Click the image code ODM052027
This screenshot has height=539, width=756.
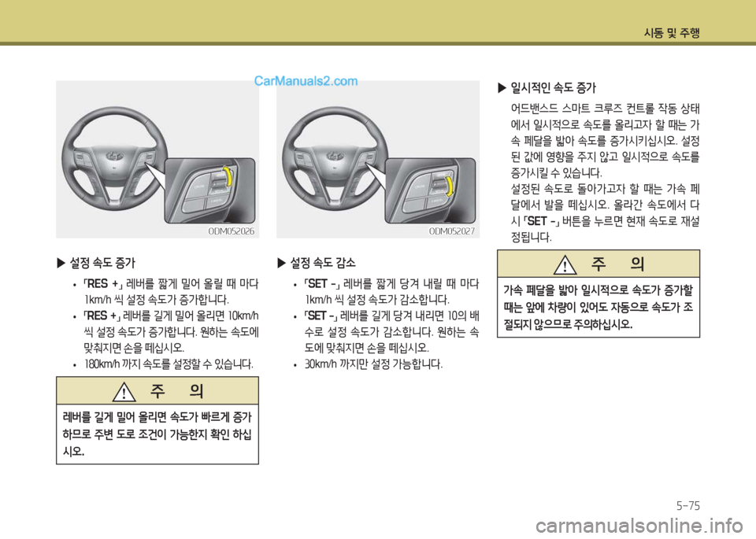[x=452, y=231]
